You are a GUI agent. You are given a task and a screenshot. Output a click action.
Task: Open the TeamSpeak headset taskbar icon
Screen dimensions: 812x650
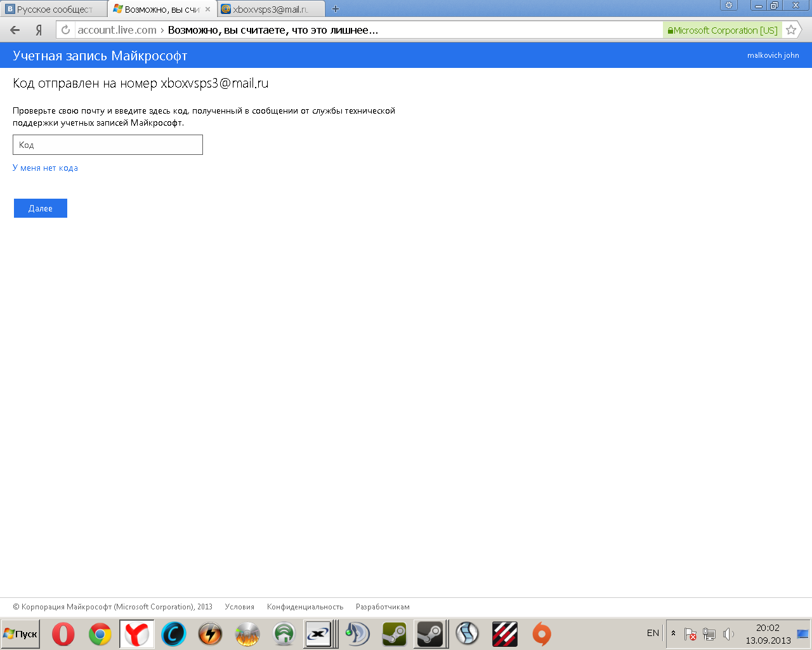tap(357, 633)
